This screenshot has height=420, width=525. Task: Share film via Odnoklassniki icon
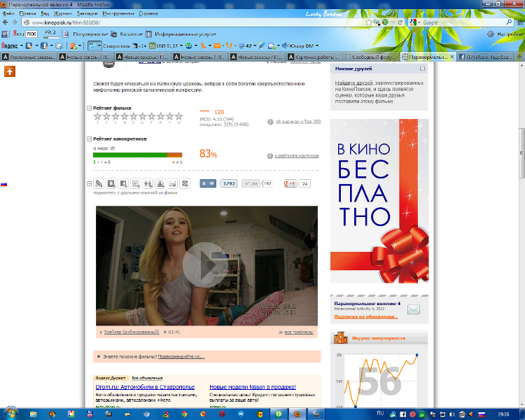[160, 183]
